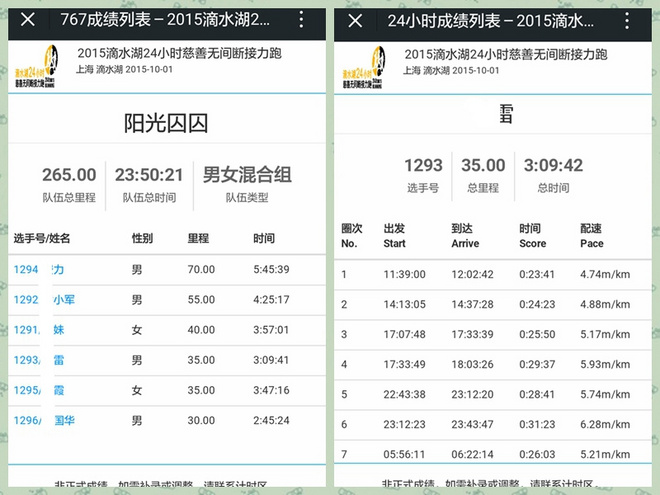660x495 pixels.
Task: Click event title in left screenshot header
Action: pos(179,53)
